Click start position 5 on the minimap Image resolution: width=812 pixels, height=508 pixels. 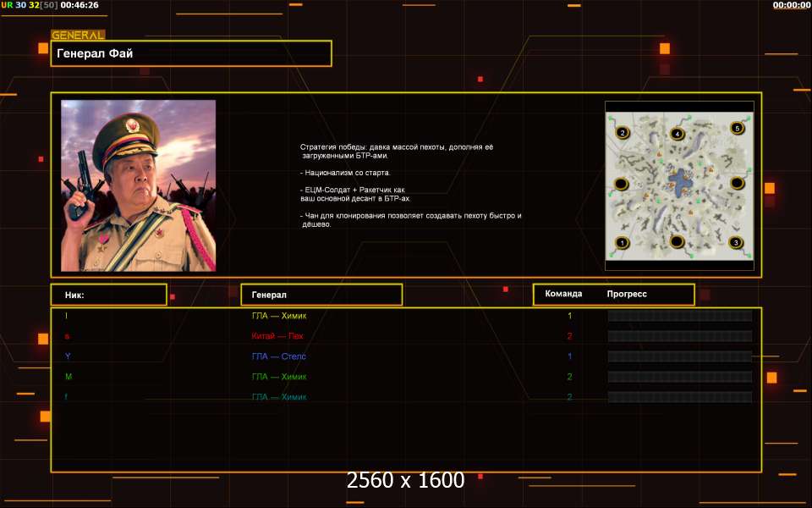click(x=737, y=129)
